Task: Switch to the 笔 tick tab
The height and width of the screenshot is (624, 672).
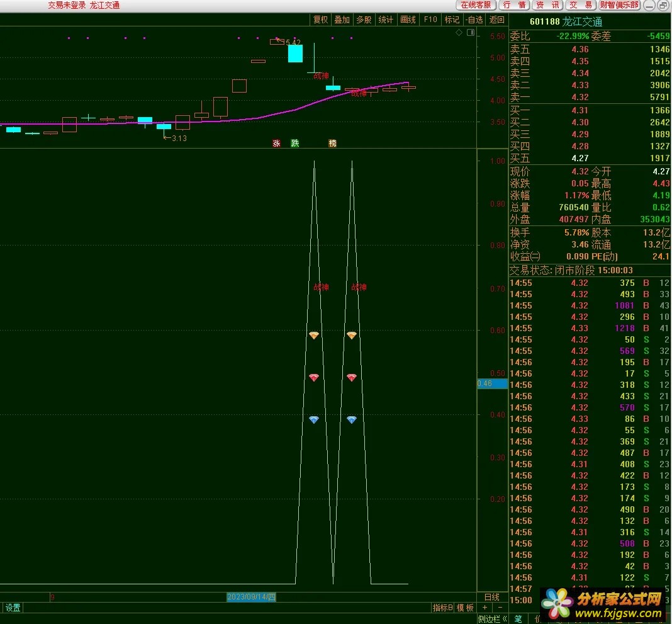Action: pos(518,619)
